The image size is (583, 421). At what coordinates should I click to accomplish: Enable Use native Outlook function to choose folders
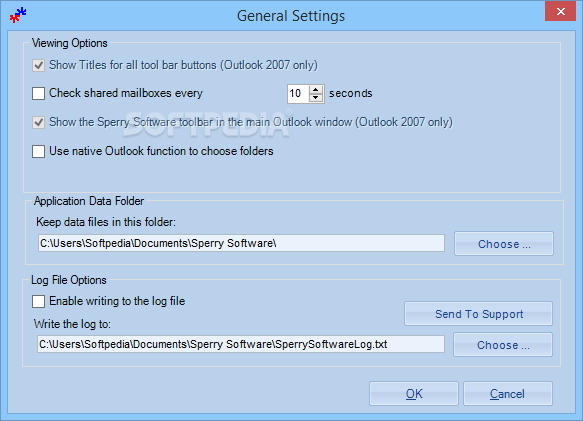pyautogui.click(x=38, y=151)
